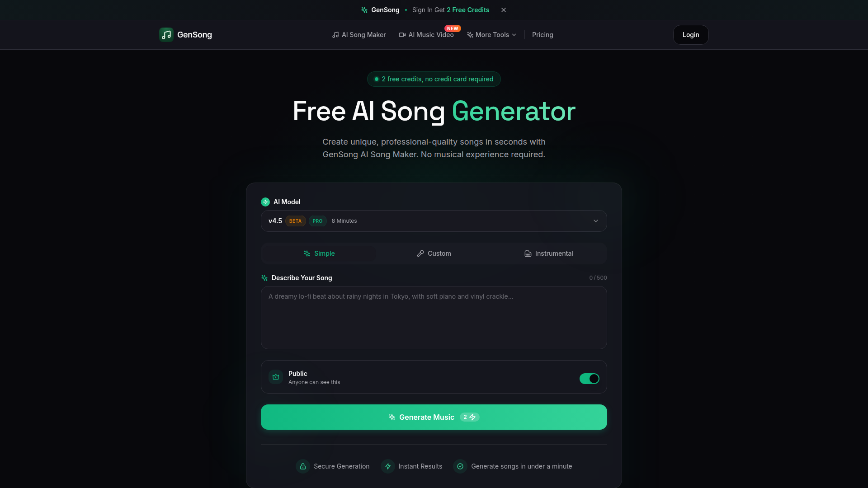Turn off the Public visibility switch
The height and width of the screenshot is (488, 868).
tap(590, 379)
